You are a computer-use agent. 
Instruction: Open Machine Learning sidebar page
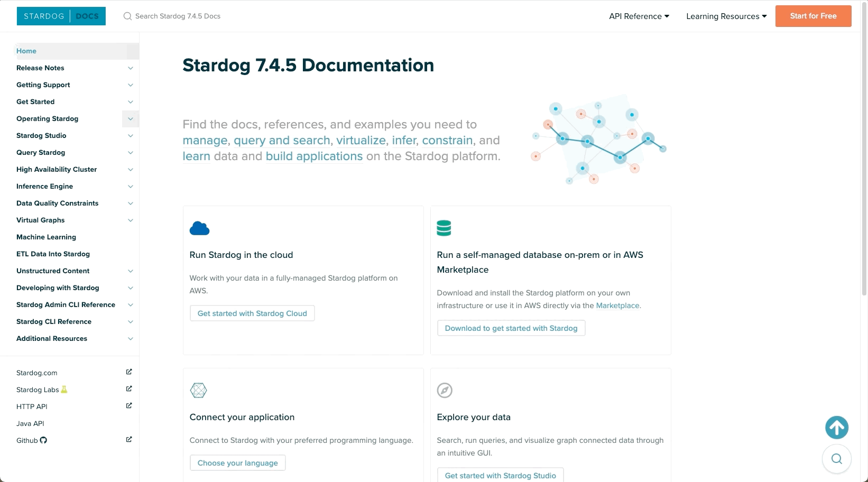(x=46, y=237)
